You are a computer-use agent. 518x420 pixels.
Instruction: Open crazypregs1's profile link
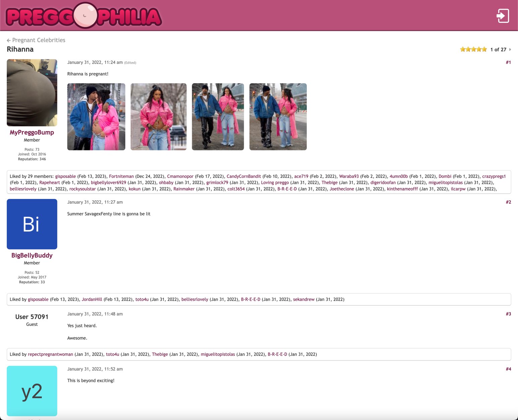(494, 176)
